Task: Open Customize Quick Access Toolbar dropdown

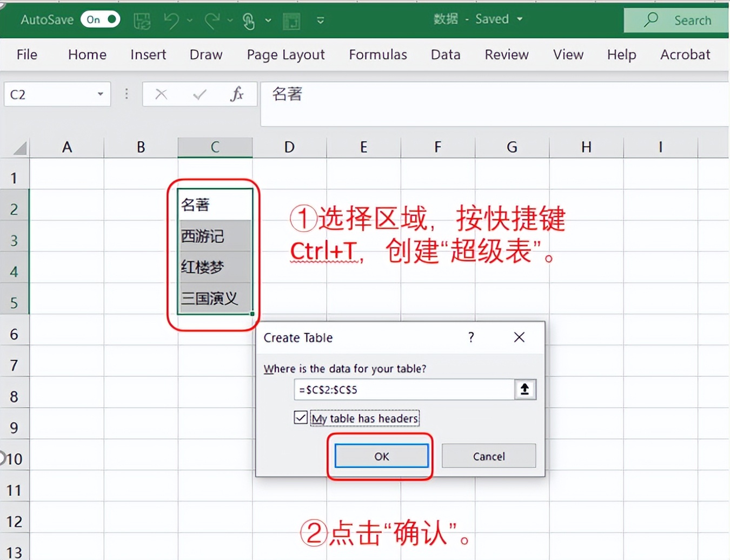Action: (321, 21)
